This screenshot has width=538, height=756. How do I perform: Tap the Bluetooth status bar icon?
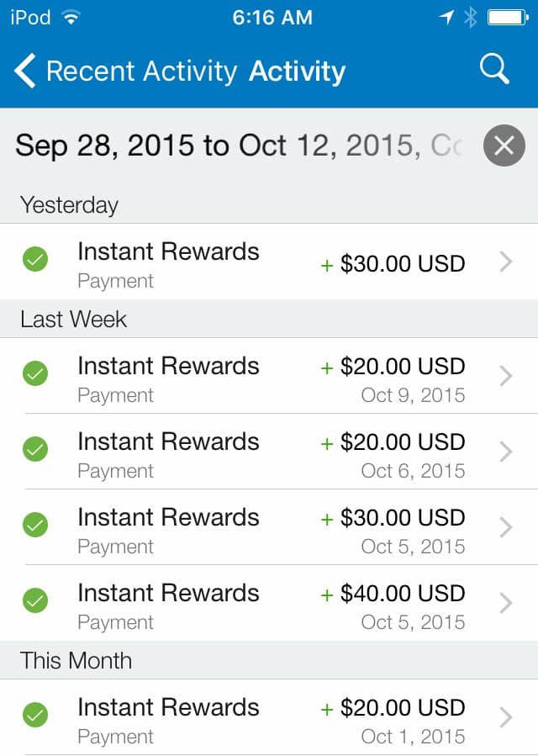[x=470, y=18]
